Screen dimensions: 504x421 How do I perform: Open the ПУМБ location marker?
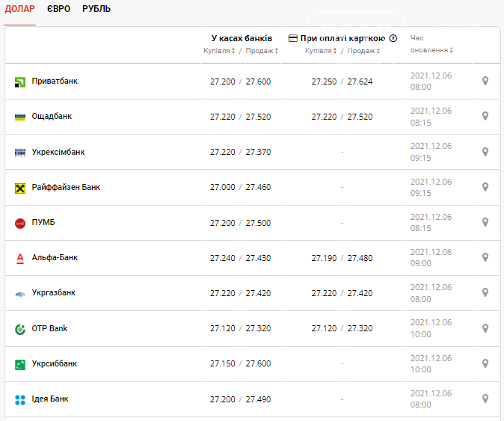click(x=485, y=222)
